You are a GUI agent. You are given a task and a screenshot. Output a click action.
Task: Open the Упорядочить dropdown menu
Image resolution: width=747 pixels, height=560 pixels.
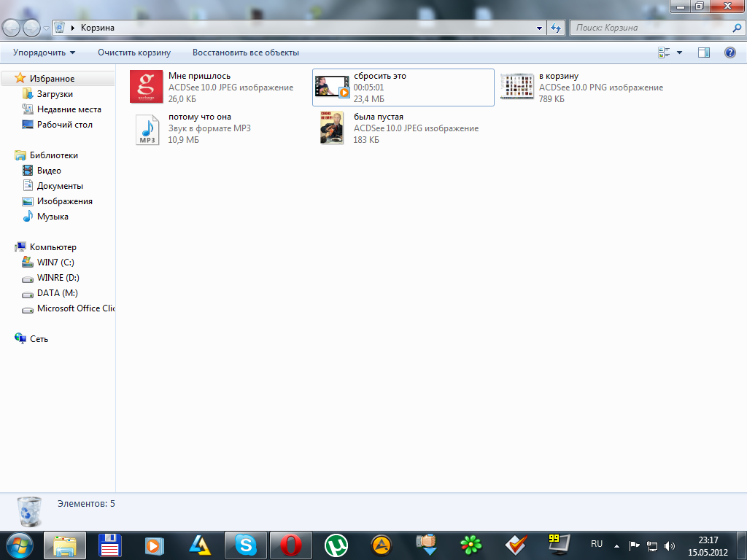[x=44, y=52]
